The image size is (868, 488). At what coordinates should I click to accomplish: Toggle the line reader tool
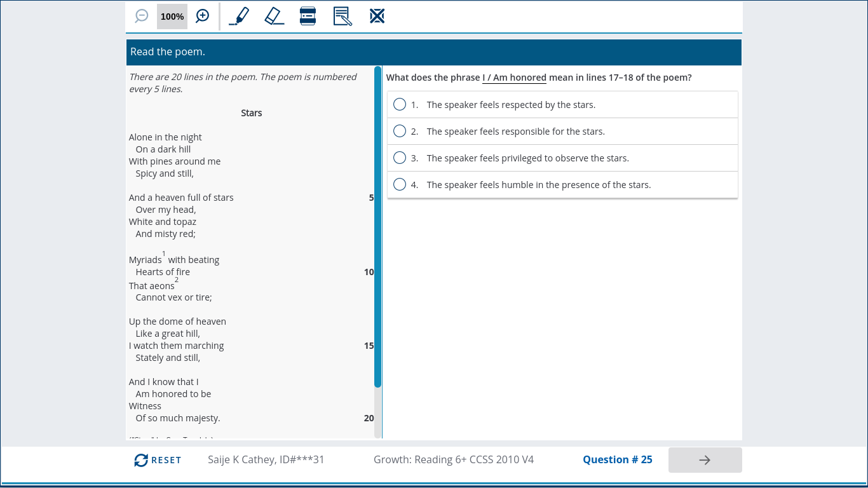(x=308, y=16)
